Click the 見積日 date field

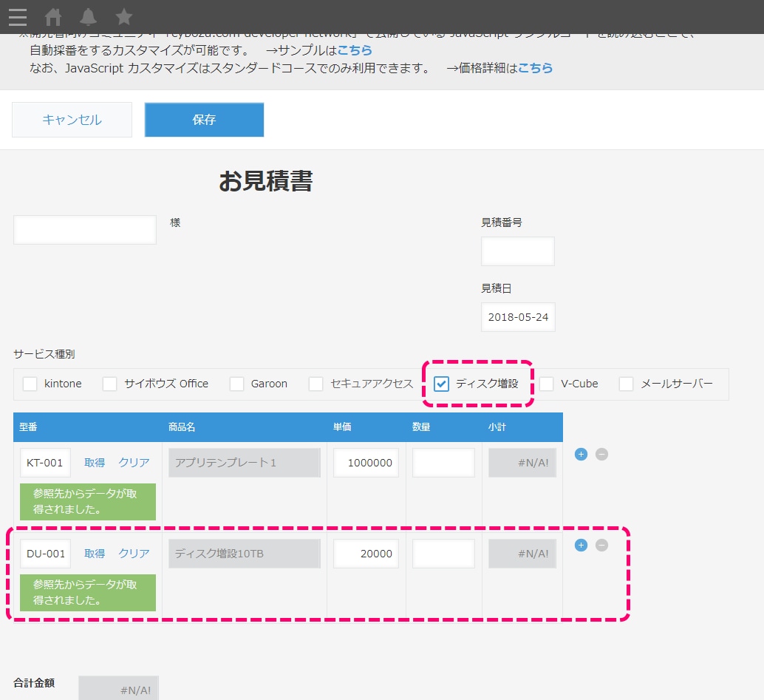coord(517,316)
